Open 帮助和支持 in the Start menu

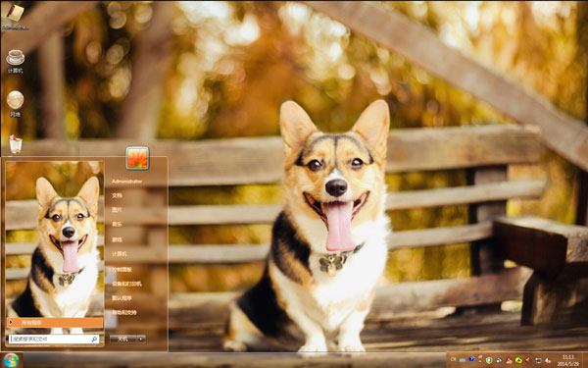[x=124, y=312]
